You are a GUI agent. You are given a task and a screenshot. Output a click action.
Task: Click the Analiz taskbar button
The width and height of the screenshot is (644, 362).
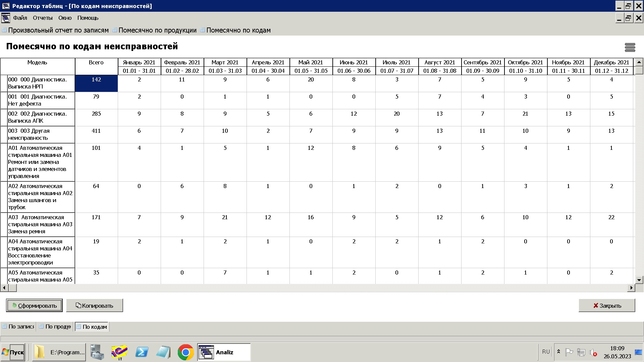pyautogui.click(x=224, y=352)
